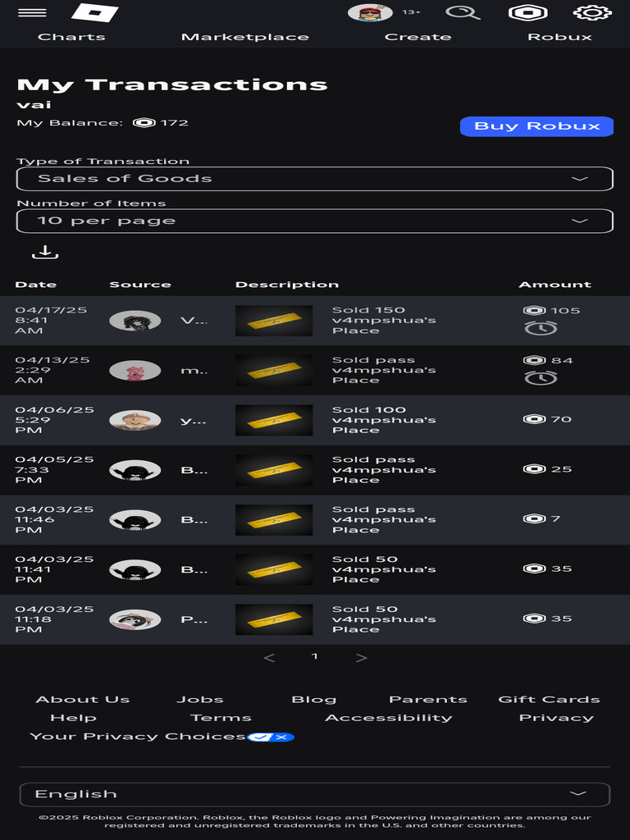Viewport: 630px width, 840px height.
Task: Toggle the Your Privacy Choices opt-out icon
Action: (x=271, y=737)
